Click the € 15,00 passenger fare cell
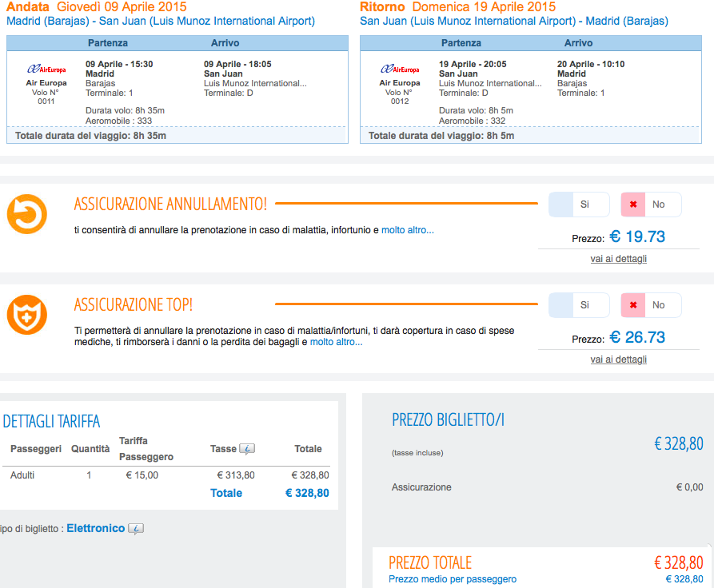This screenshot has width=714, height=588. pyautogui.click(x=142, y=475)
